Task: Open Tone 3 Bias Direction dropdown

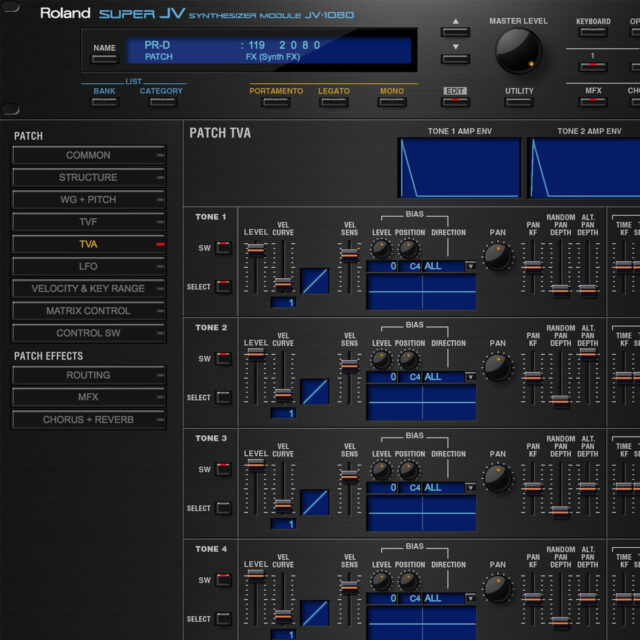Action: tap(470, 487)
